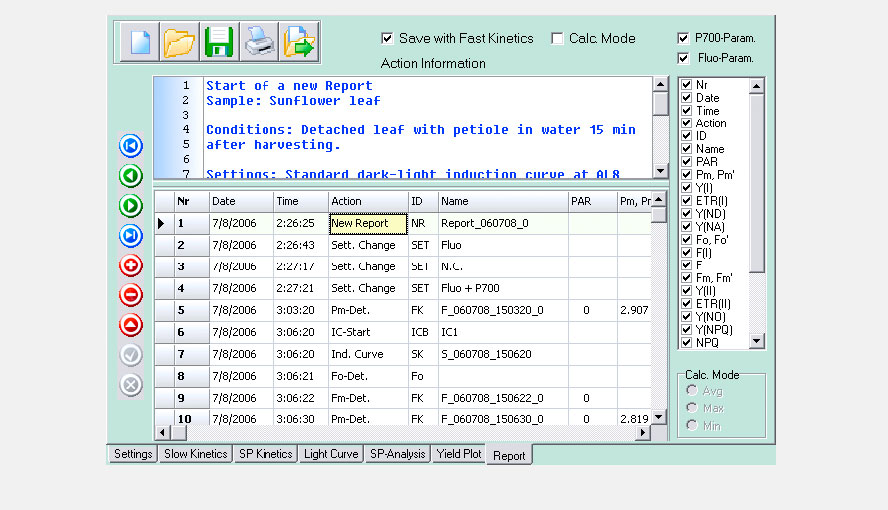Enable the Calc. Mode checkbox at top
Screen dimensions: 888x510
[557, 38]
